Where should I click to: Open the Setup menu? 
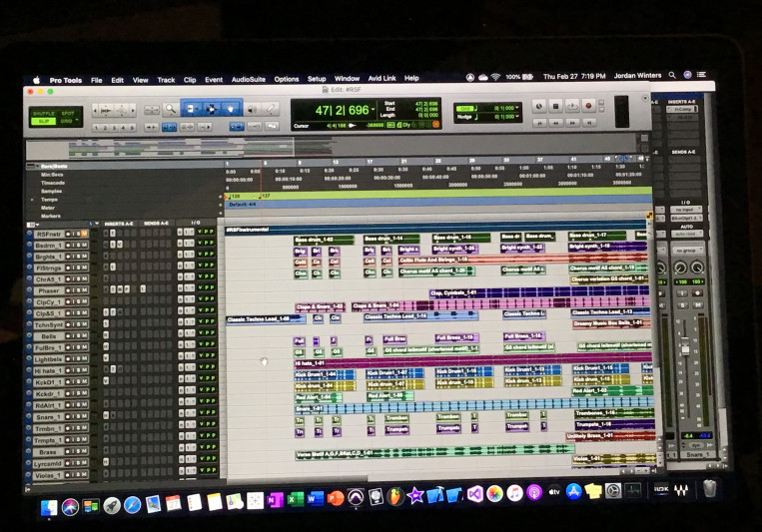[317, 79]
